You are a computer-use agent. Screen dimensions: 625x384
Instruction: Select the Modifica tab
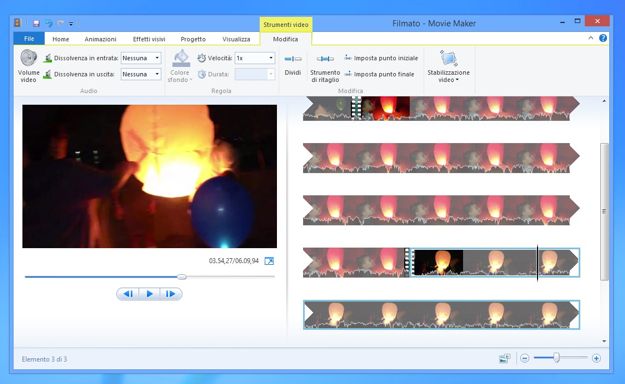pos(285,39)
